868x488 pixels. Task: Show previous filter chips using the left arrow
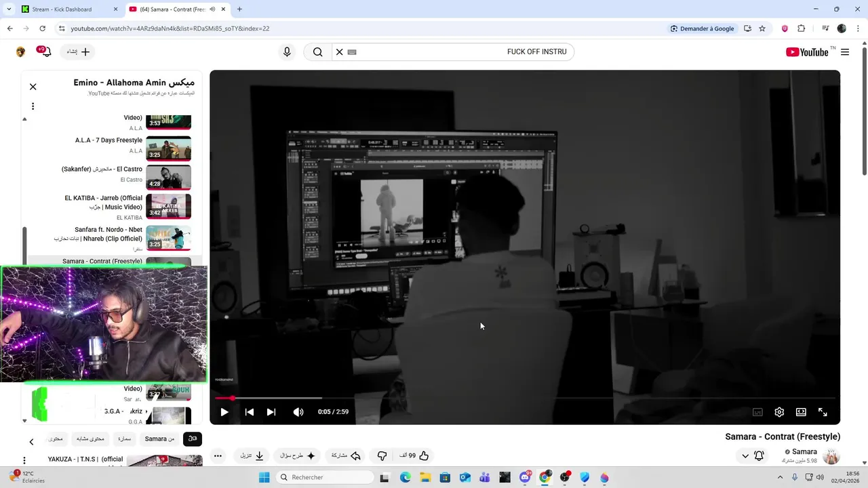click(31, 441)
